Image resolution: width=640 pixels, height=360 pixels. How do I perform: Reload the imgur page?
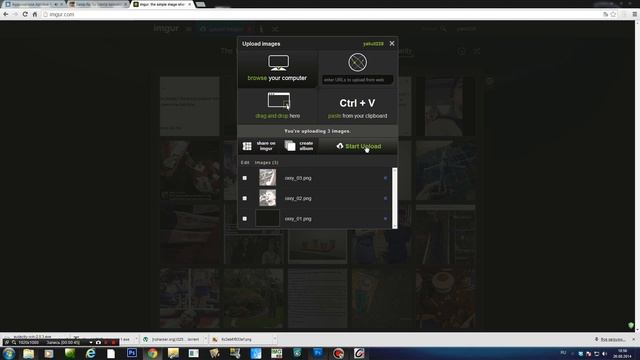pos(25,14)
